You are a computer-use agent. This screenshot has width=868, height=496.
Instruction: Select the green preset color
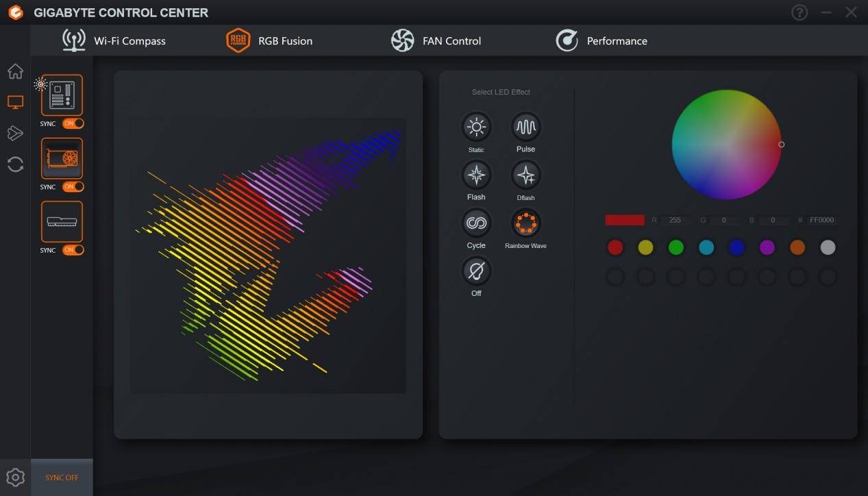click(x=676, y=247)
